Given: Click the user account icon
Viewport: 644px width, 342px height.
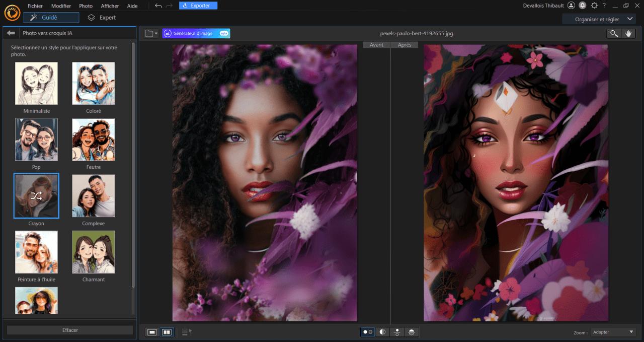Looking at the screenshot, I should [x=571, y=6].
